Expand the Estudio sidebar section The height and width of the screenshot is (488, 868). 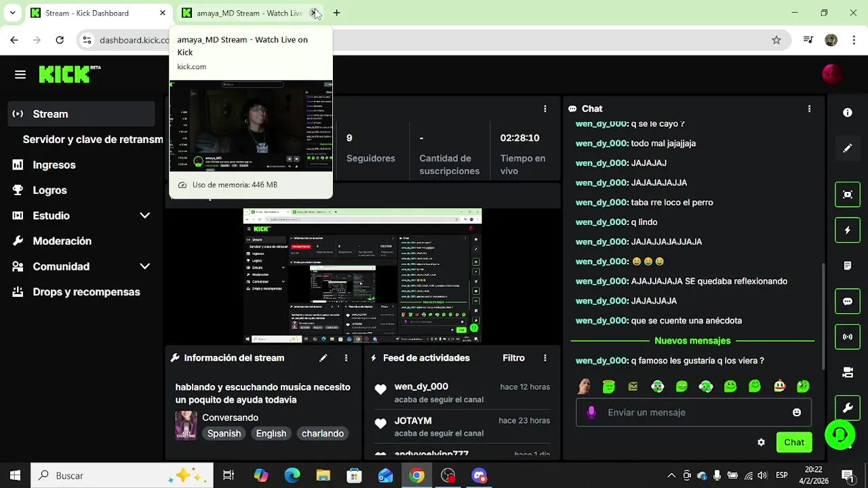(144, 216)
